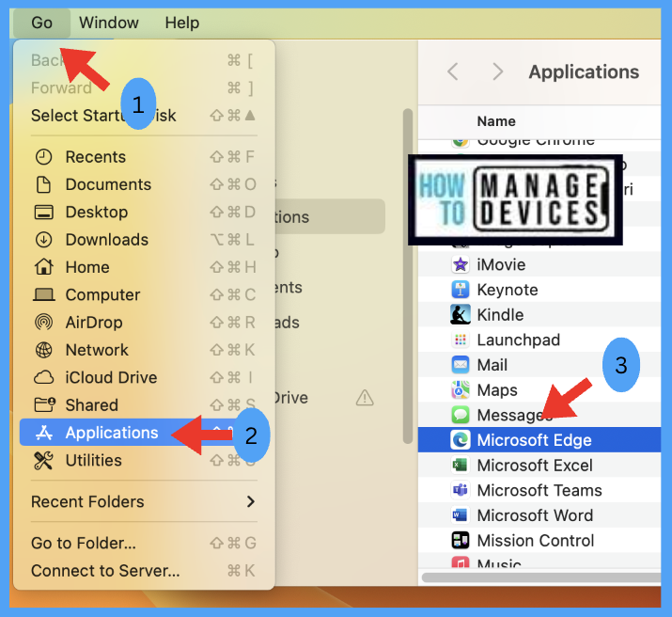Choose Documents from the Go menu
Image resolution: width=672 pixels, height=617 pixels.
pos(144,184)
